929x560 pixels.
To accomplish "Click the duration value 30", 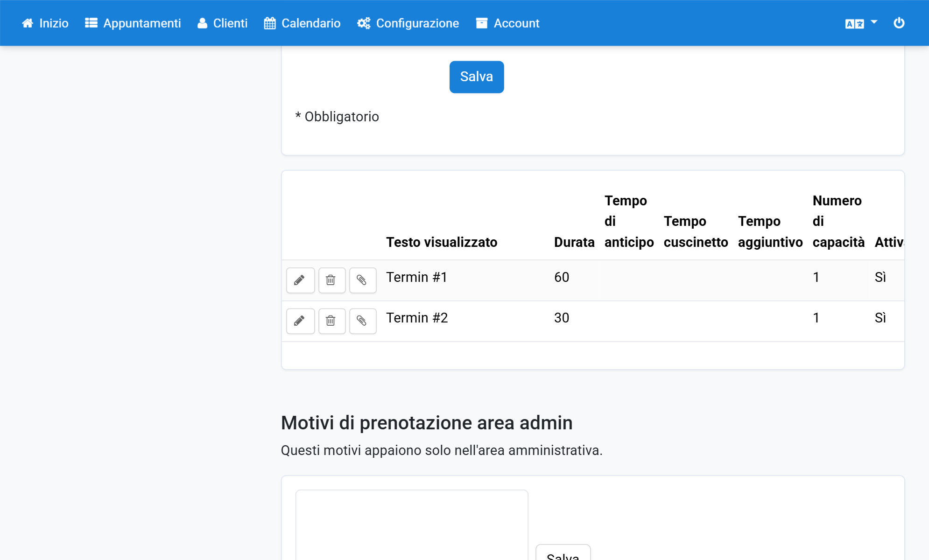I will 562,318.
